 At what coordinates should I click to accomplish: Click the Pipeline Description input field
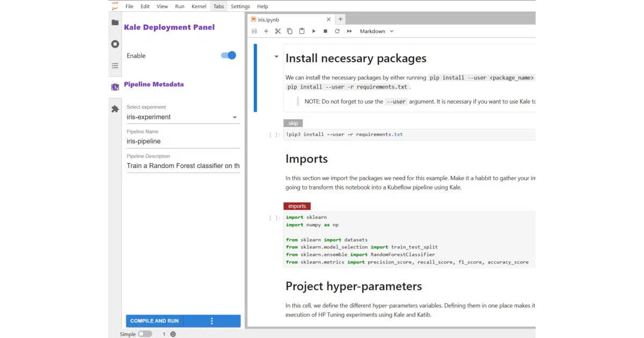click(x=182, y=166)
